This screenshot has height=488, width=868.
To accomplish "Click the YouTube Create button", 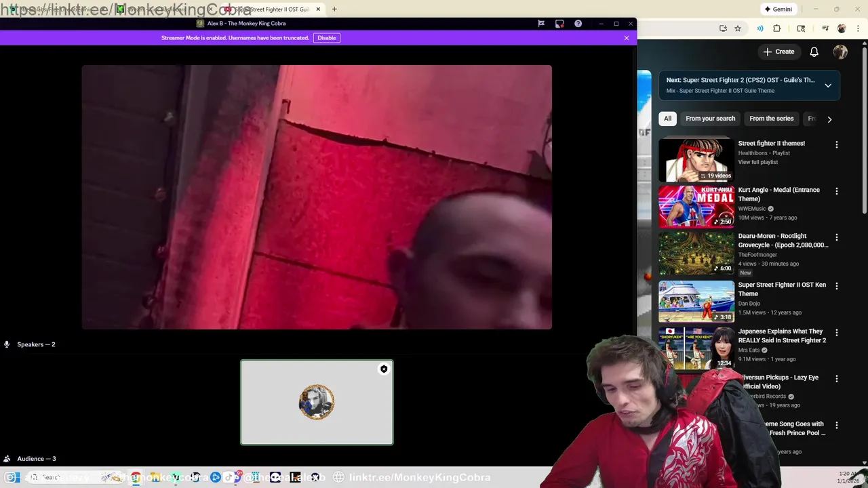I will pos(778,52).
